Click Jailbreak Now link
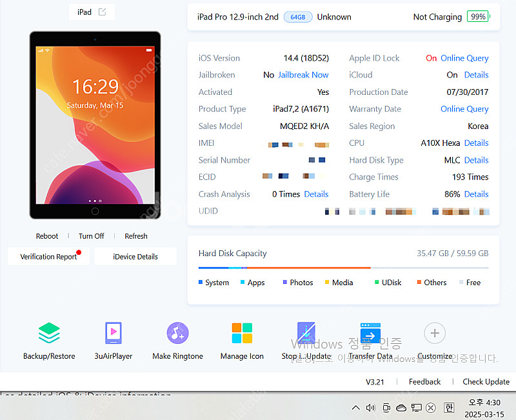The image size is (516, 420). [x=303, y=75]
